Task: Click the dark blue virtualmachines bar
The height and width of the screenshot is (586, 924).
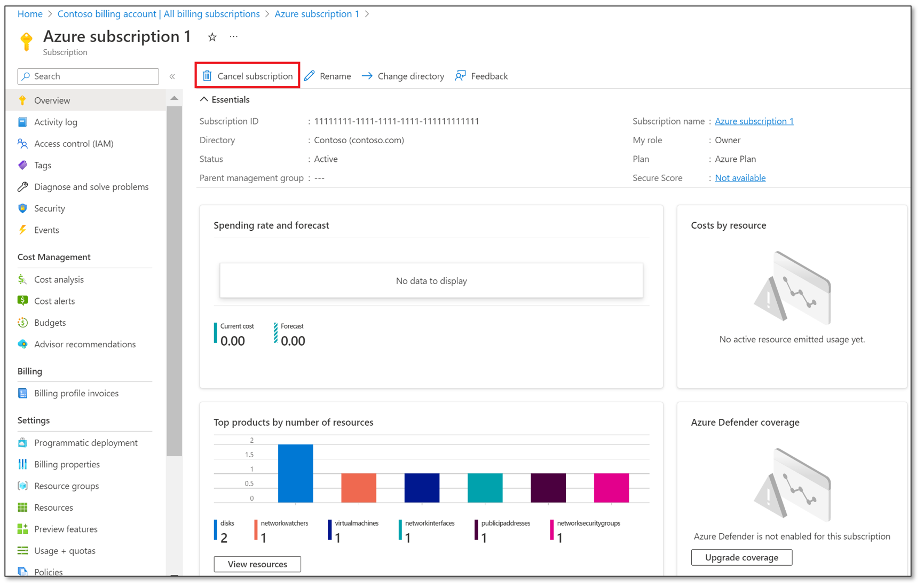Action: tap(422, 488)
